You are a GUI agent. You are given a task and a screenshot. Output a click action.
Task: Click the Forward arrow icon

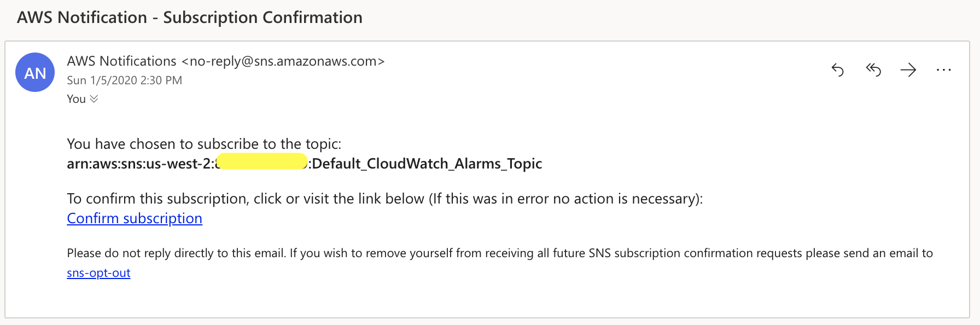tap(908, 70)
